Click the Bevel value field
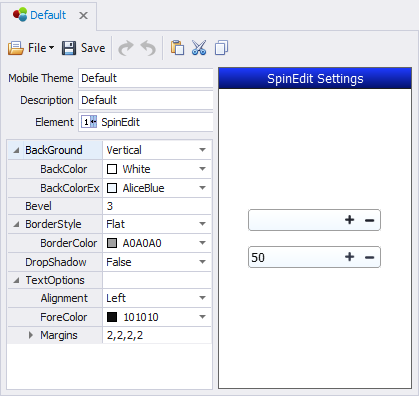Viewport: 419px width, 396px height. point(157,206)
